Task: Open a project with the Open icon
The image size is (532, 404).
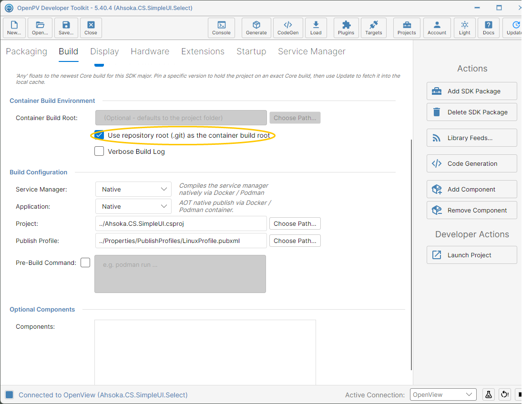Action: point(40,28)
